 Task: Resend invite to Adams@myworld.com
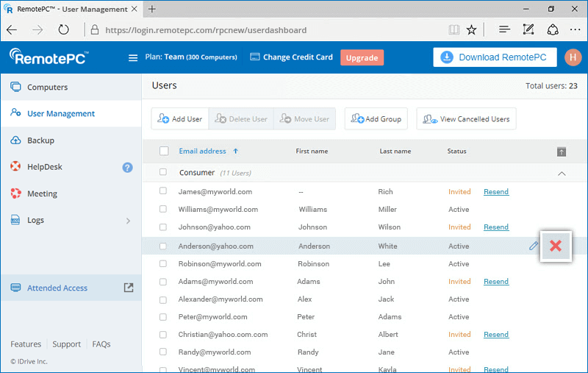pos(496,282)
